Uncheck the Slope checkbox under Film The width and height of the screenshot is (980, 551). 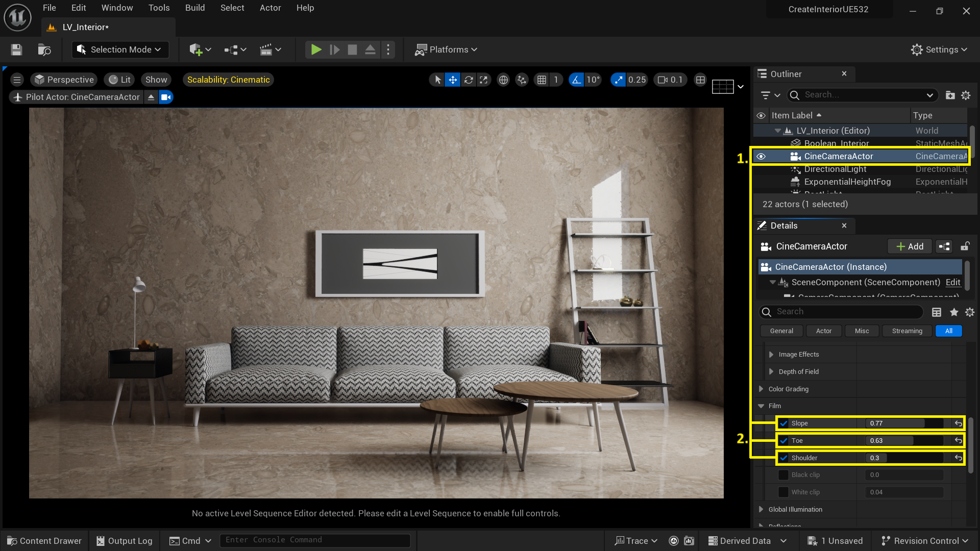(x=783, y=423)
